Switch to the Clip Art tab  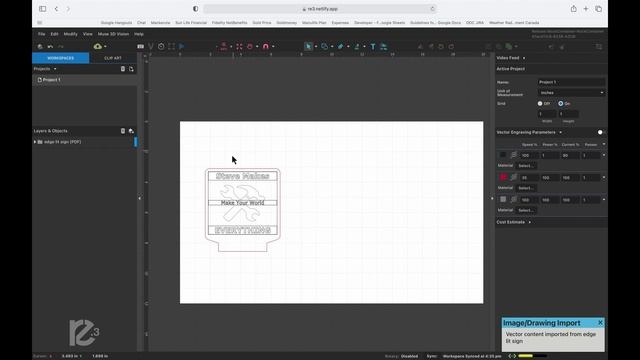coord(113,58)
